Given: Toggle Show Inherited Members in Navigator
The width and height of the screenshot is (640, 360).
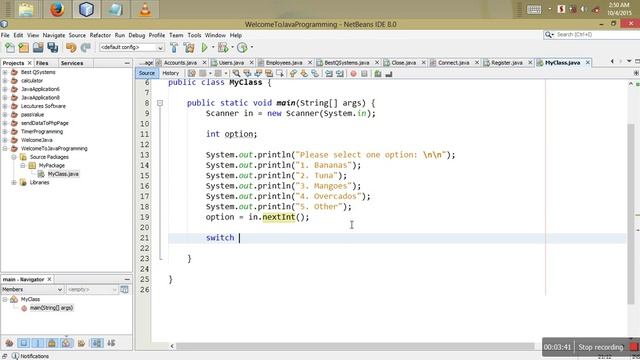Looking at the screenshot, I should click(x=9, y=343).
